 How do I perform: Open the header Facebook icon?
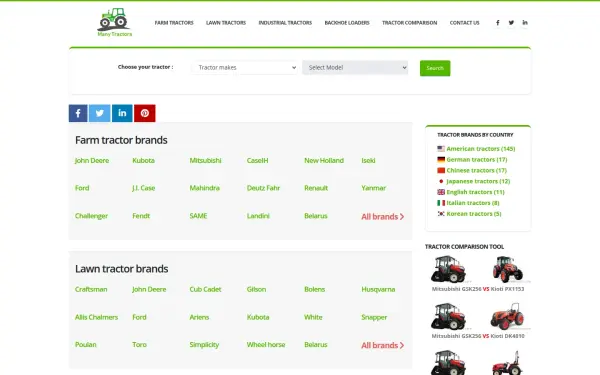[x=497, y=23]
